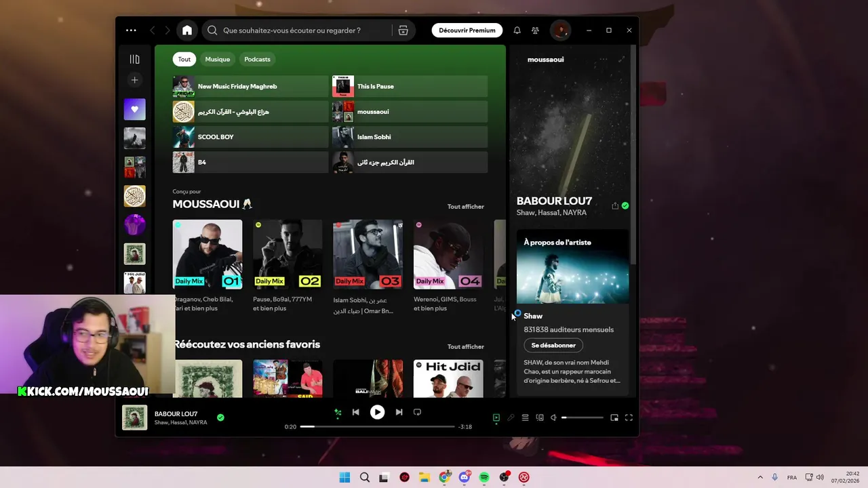Image resolution: width=868 pixels, height=488 pixels.
Task: Go to the Spotify Home screen
Action: tap(187, 30)
